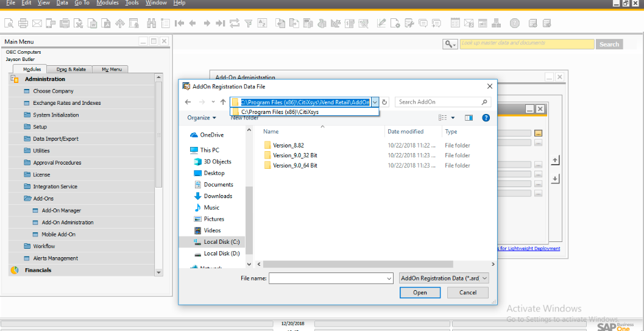644x331 pixels.
Task: Open the Tools menu
Action: click(132, 3)
